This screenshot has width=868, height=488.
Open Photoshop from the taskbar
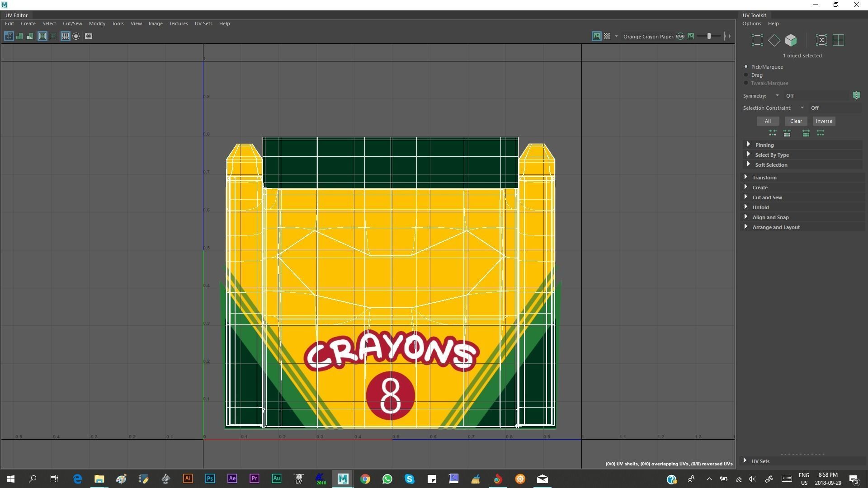click(x=210, y=479)
